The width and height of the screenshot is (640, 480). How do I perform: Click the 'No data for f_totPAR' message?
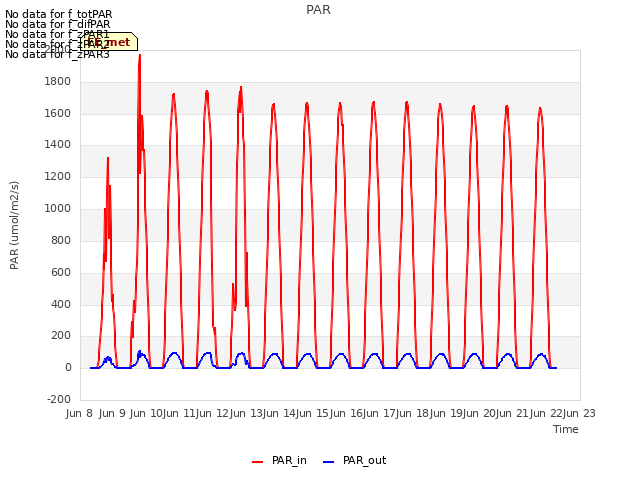[58, 14]
